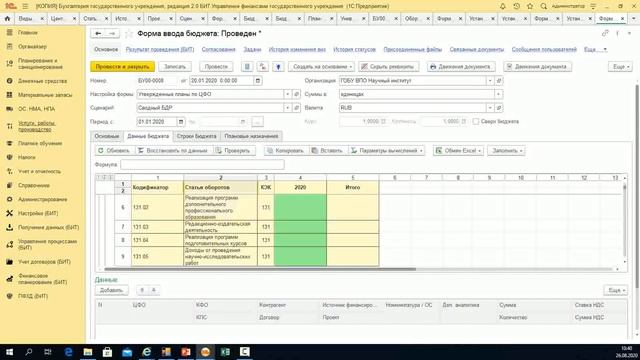Go to the home page tab icon
Screen dimensions: 640x360
click(7, 18)
